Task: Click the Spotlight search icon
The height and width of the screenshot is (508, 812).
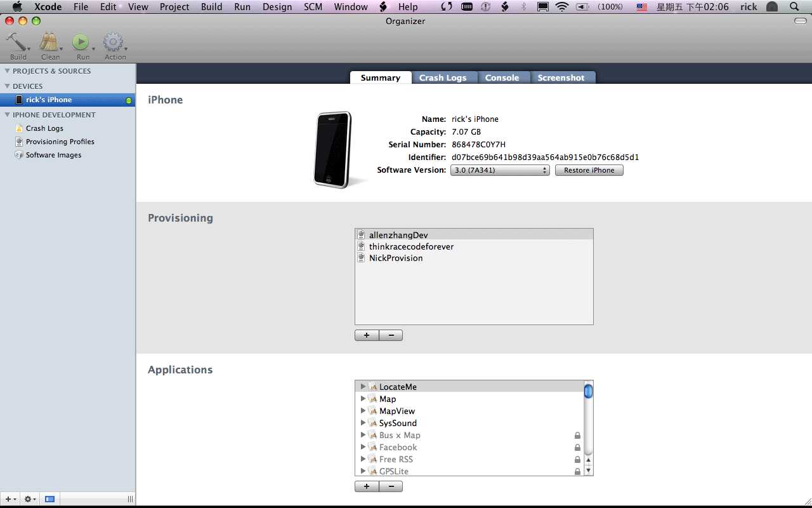Action: [794, 7]
